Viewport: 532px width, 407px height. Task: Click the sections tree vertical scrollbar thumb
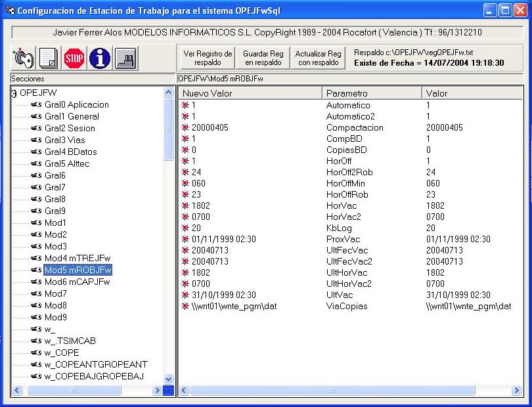click(x=168, y=129)
